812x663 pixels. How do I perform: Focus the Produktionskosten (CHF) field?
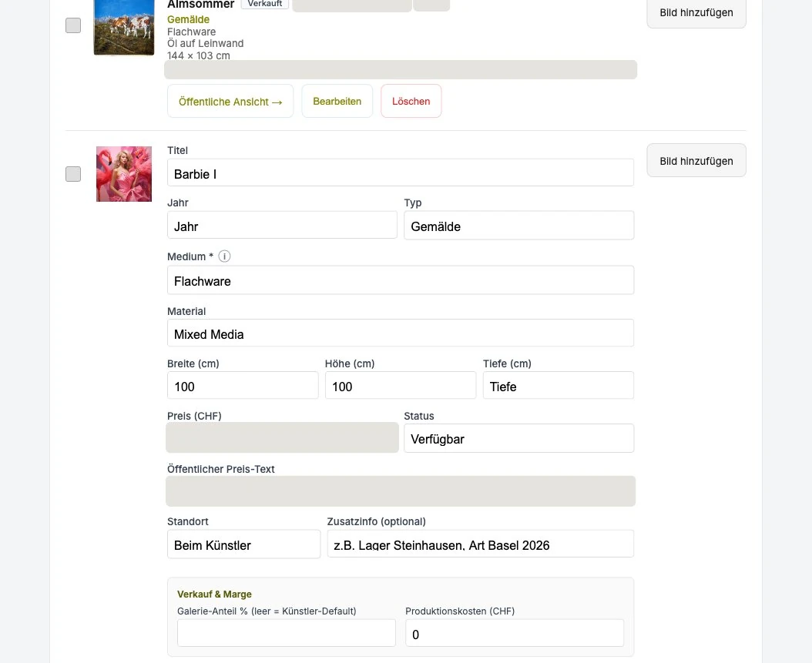pos(515,634)
